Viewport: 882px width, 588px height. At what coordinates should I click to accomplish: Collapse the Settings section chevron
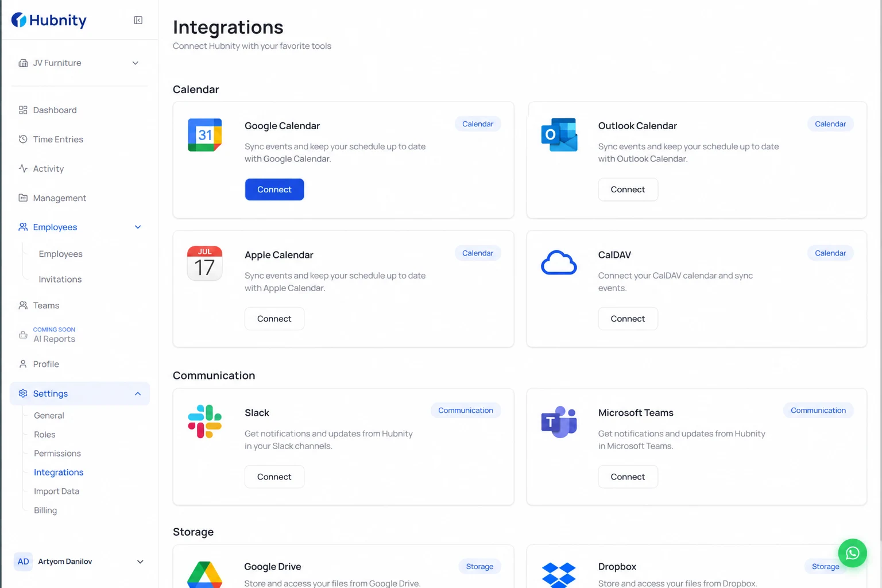click(x=138, y=393)
